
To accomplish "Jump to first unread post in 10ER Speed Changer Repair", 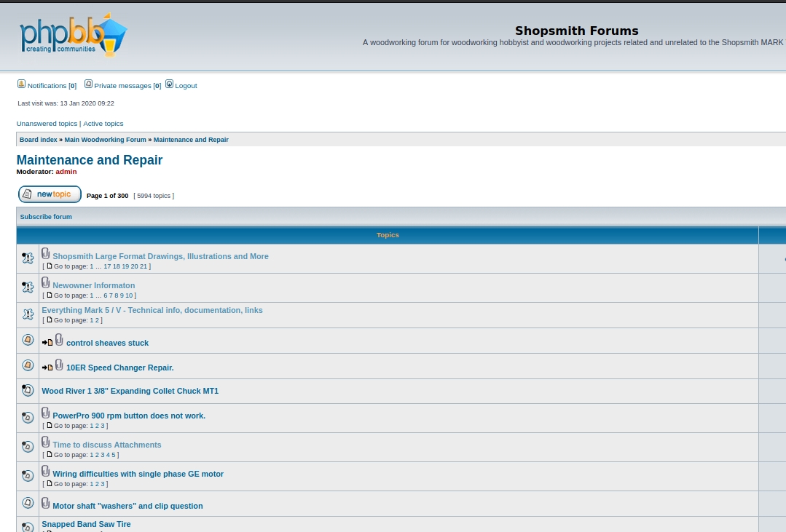I will [47, 368].
